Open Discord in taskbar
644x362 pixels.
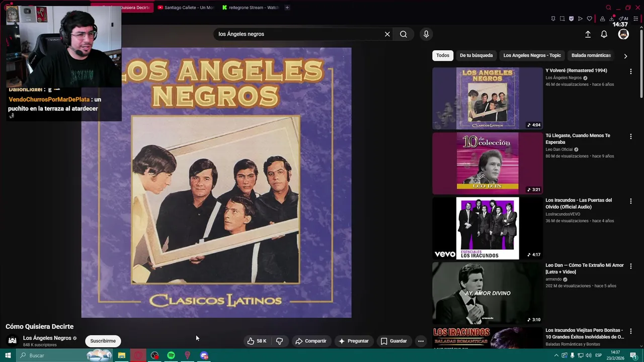coord(204,355)
